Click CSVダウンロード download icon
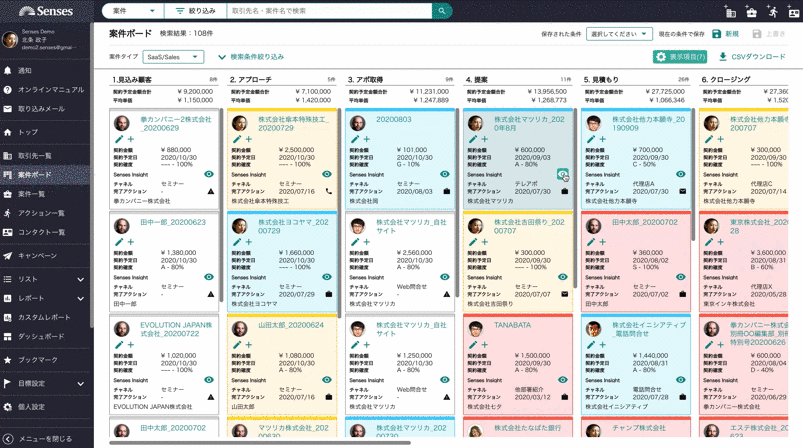Viewport: 803px width, 448px height. point(723,57)
